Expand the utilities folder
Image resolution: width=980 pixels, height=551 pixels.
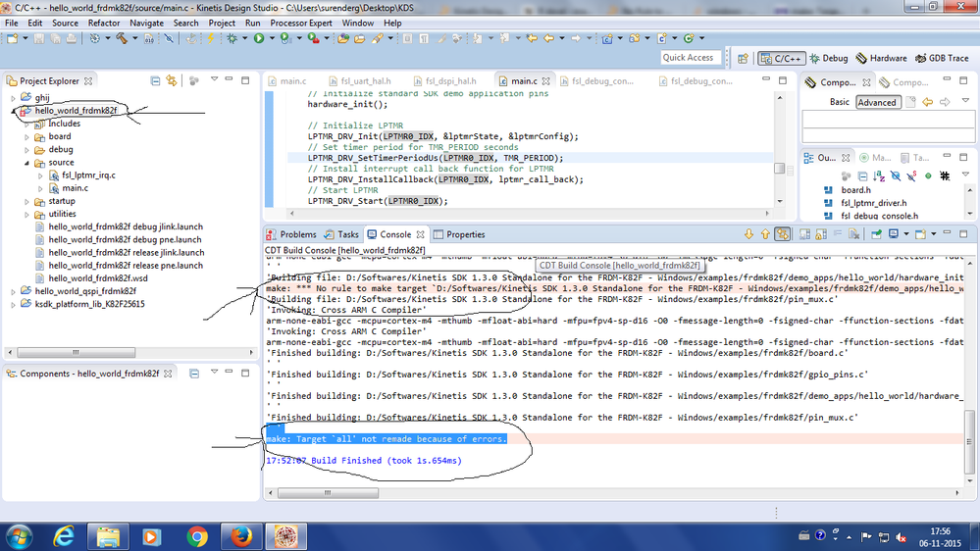[x=26, y=215]
